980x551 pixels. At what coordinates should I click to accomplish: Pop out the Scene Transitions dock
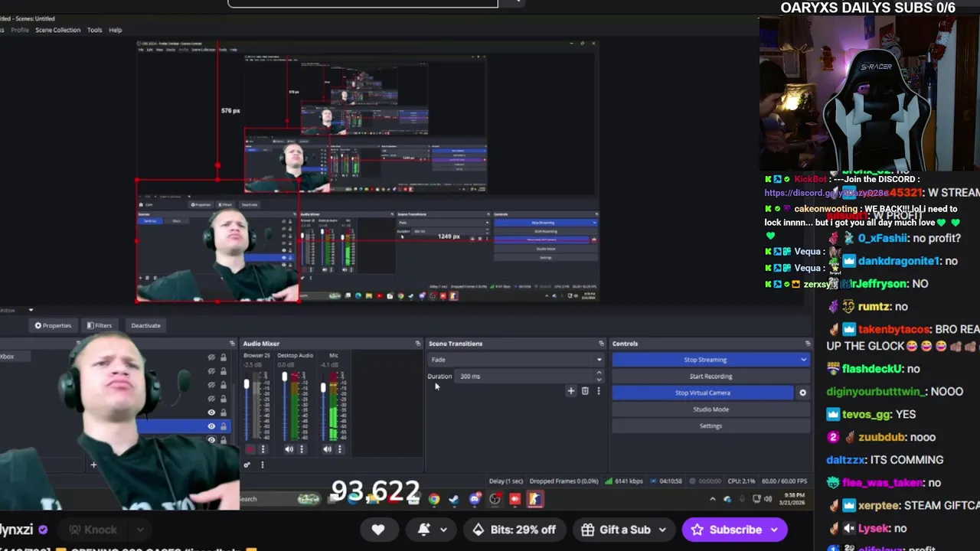(x=602, y=344)
